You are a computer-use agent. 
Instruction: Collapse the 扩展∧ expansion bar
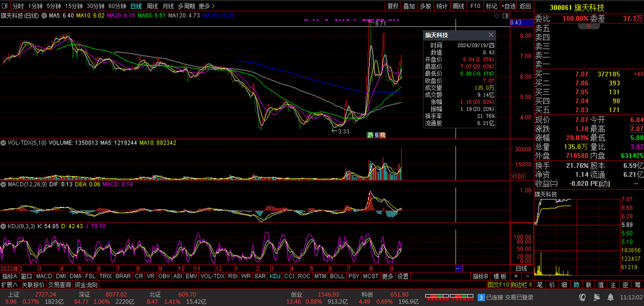9,285
